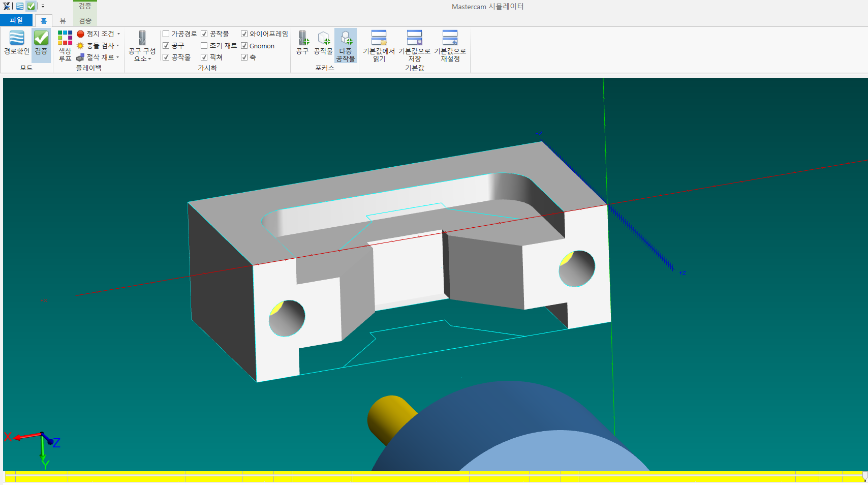Toggle the Gnomon checkbox
The width and height of the screenshot is (868, 485).
pos(244,46)
